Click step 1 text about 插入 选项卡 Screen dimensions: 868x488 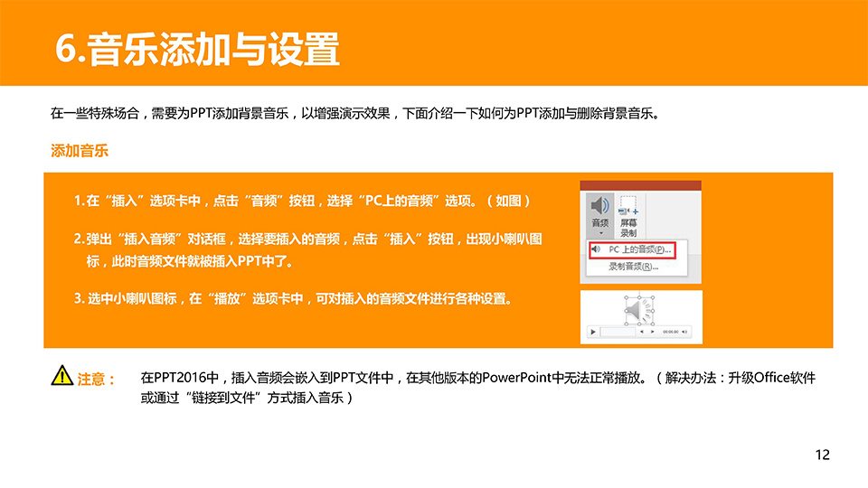point(303,200)
